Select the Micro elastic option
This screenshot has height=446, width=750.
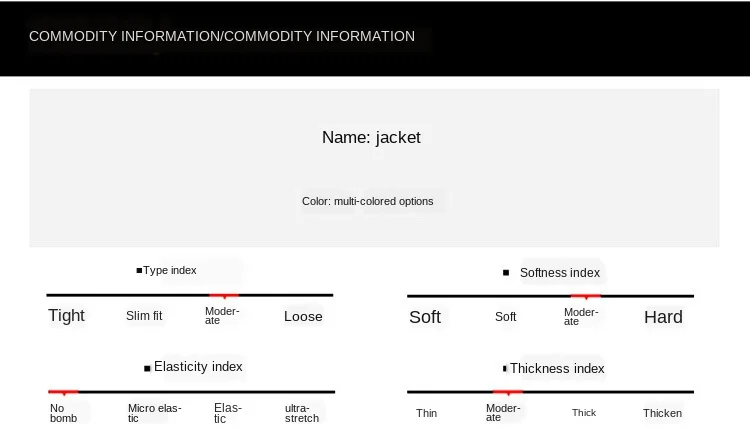(154, 413)
